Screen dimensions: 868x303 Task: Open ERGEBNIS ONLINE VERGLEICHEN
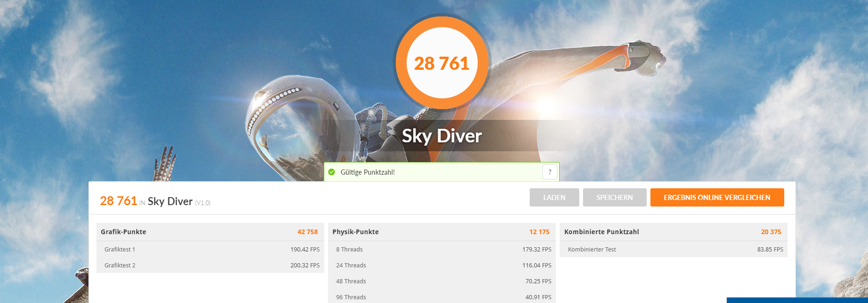(717, 198)
